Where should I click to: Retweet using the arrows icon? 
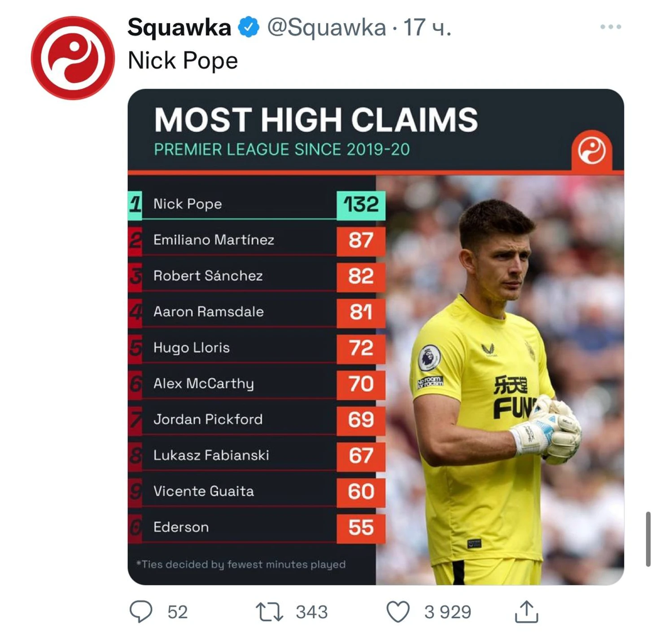(269, 612)
